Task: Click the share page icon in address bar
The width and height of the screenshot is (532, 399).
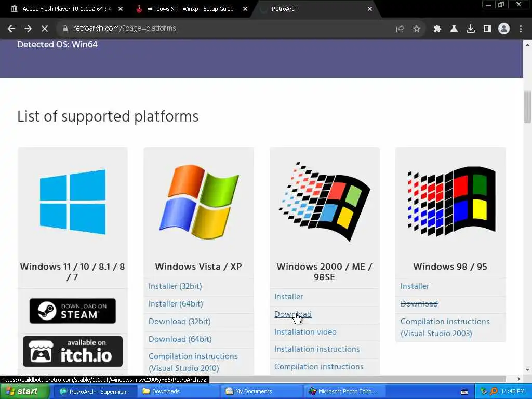Action: [x=400, y=29]
